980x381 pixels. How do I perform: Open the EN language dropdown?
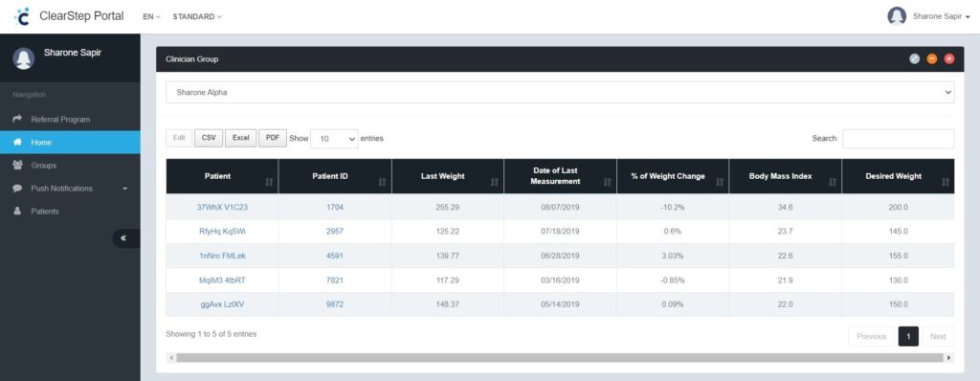(151, 17)
